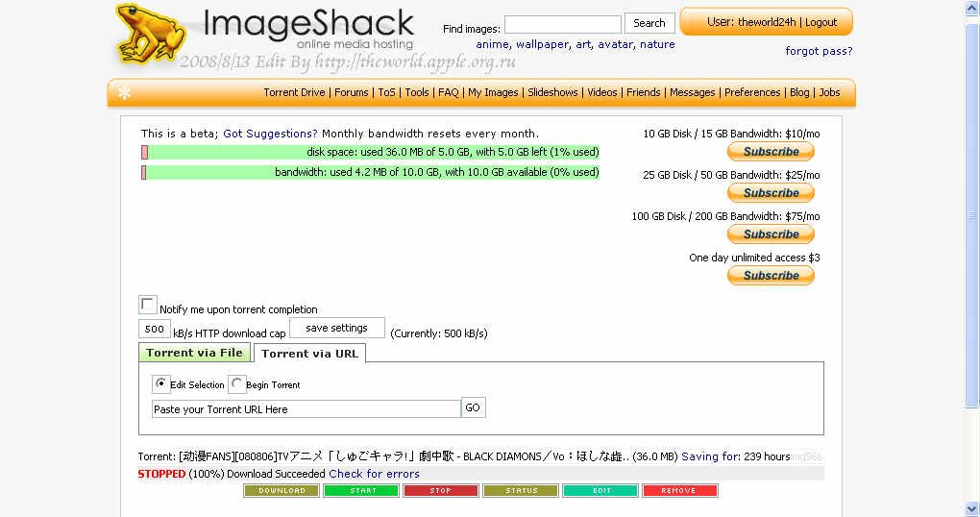
Task: Open the Videos section
Action: 601,92
